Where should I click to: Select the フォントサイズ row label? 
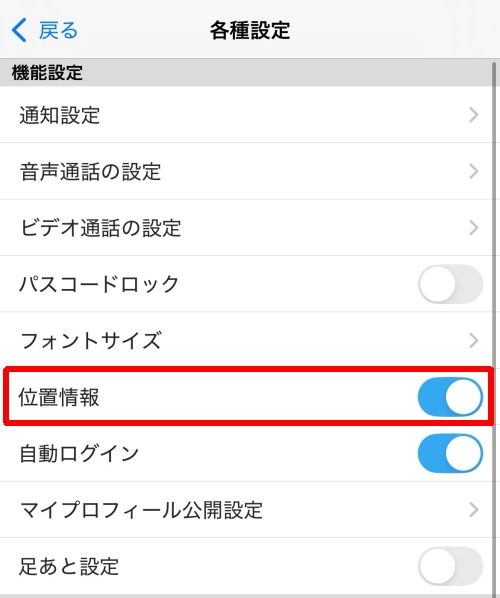pos(90,341)
